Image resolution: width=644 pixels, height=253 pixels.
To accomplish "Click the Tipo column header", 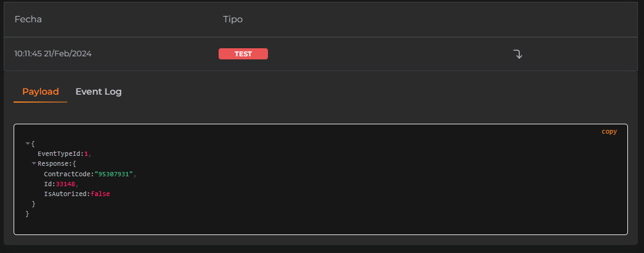I will click(232, 19).
